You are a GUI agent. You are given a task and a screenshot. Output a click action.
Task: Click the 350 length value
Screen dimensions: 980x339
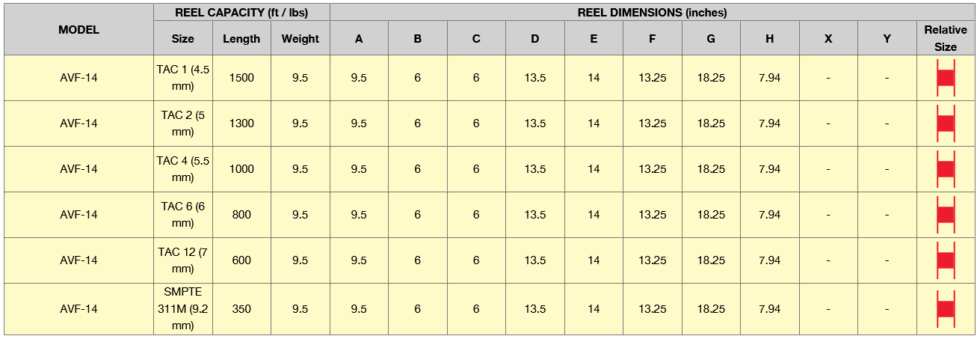[241, 309]
